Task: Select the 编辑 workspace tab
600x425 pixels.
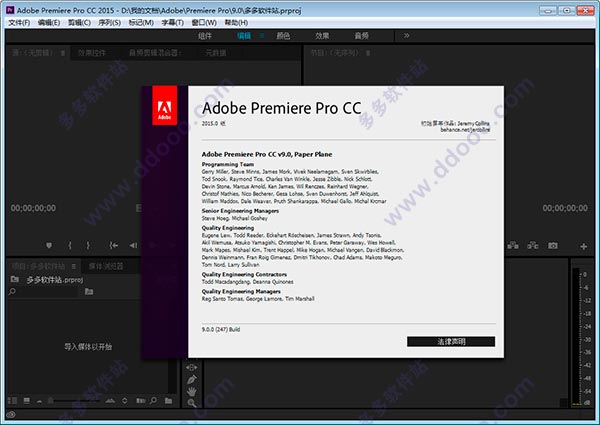Action: 244,36
